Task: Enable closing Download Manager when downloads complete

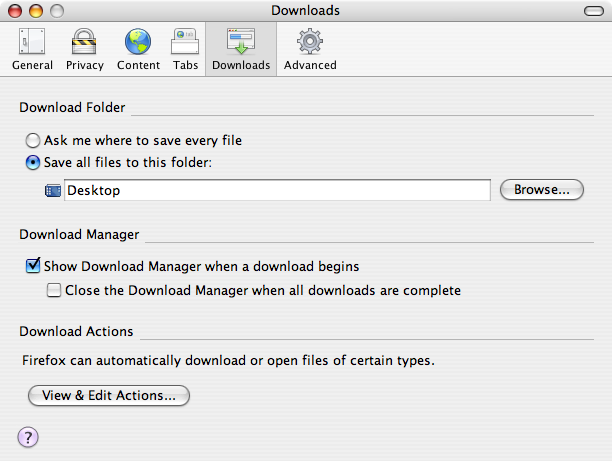Action: point(54,290)
